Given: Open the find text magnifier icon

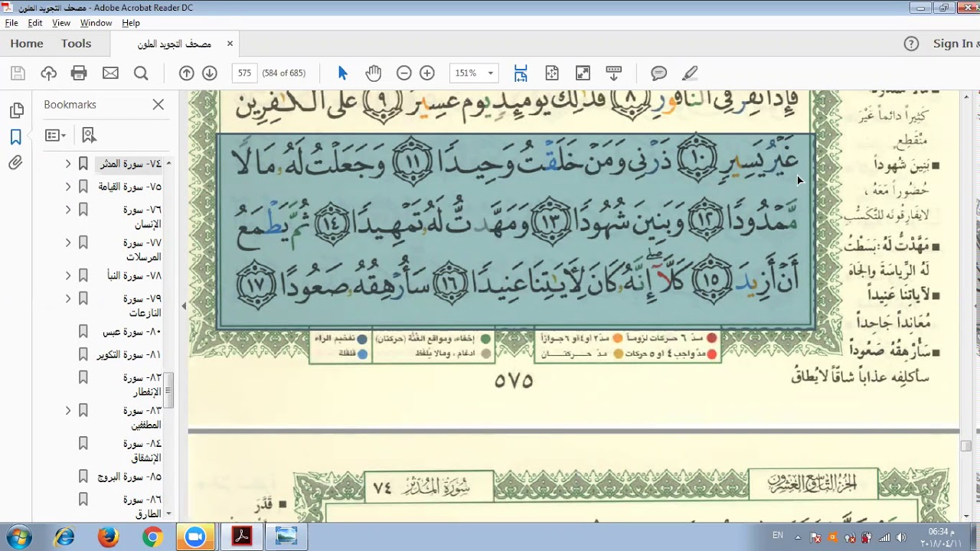Looking at the screenshot, I should 141,73.
